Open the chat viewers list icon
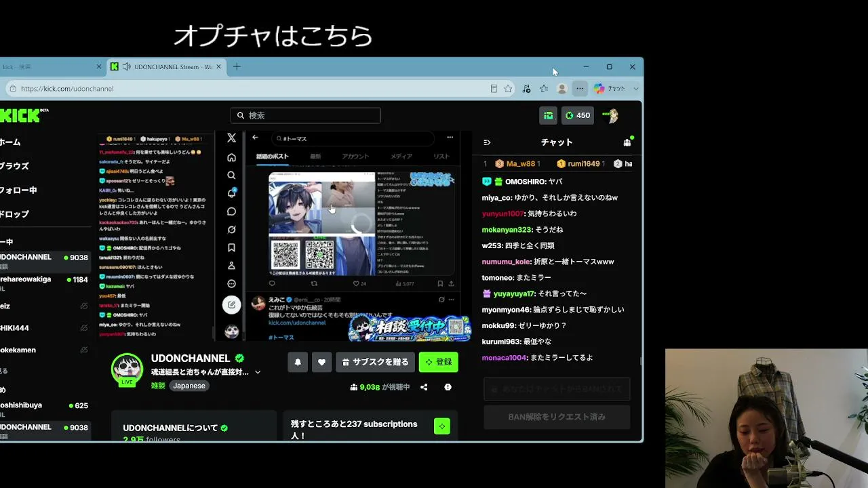 [627, 142]
